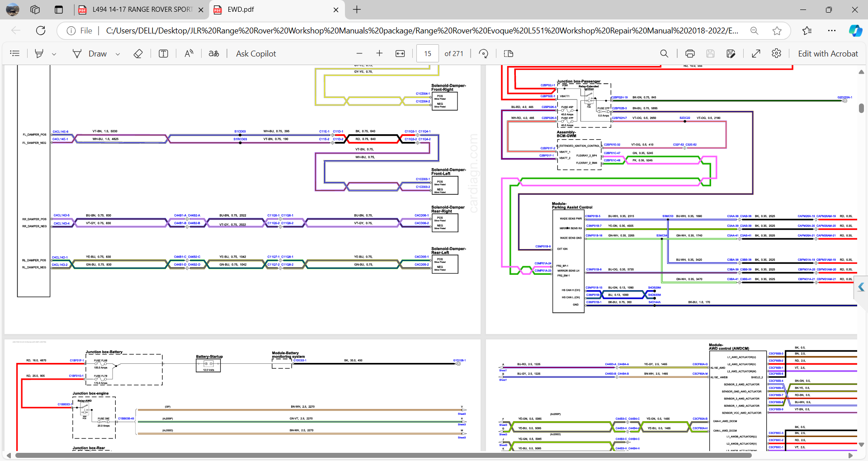The image size is (868, 461).
Task: Zoom in using the plus button
Action: click(379, 53)
